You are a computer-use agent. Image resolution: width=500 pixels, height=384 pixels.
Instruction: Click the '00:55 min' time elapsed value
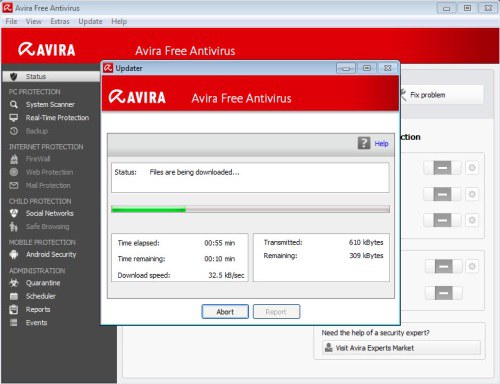point(220,243)
